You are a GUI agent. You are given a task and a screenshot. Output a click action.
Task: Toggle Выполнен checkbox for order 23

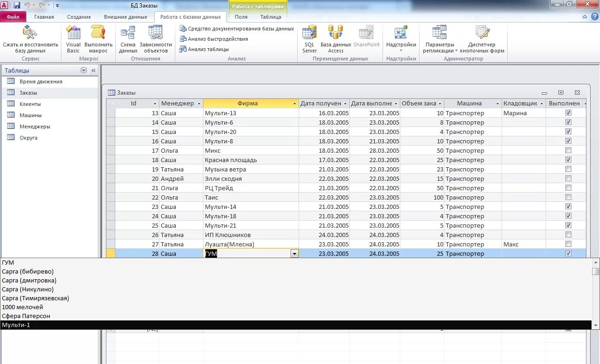coord(568,207)
